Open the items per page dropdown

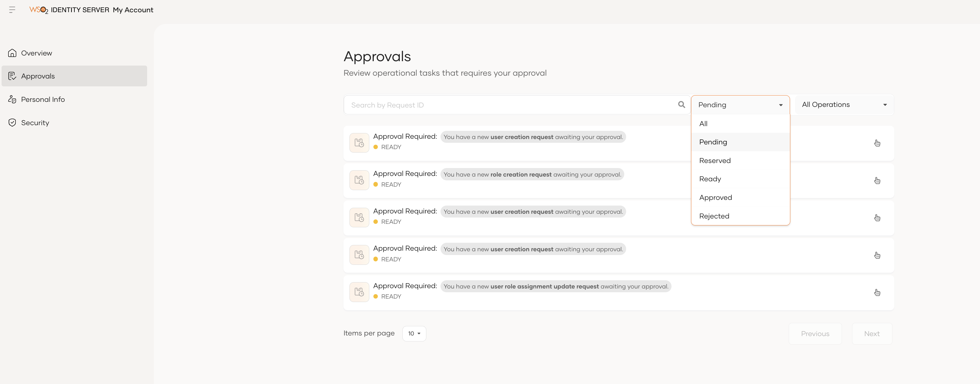(414, 333)
